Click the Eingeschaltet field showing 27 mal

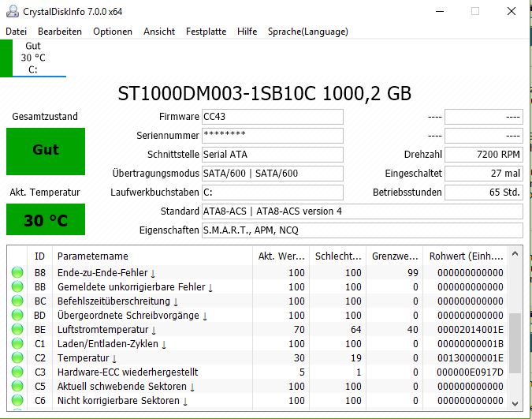coord(484,174)
